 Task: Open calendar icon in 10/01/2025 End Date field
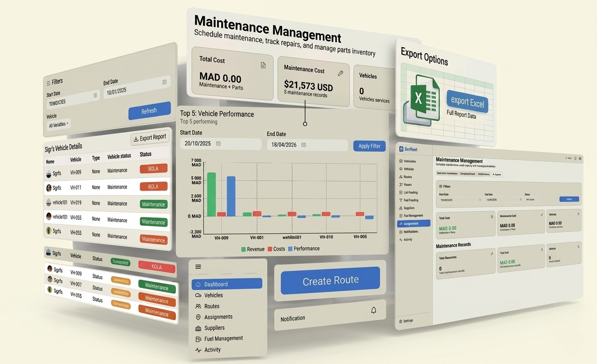(x=164, y=82)
